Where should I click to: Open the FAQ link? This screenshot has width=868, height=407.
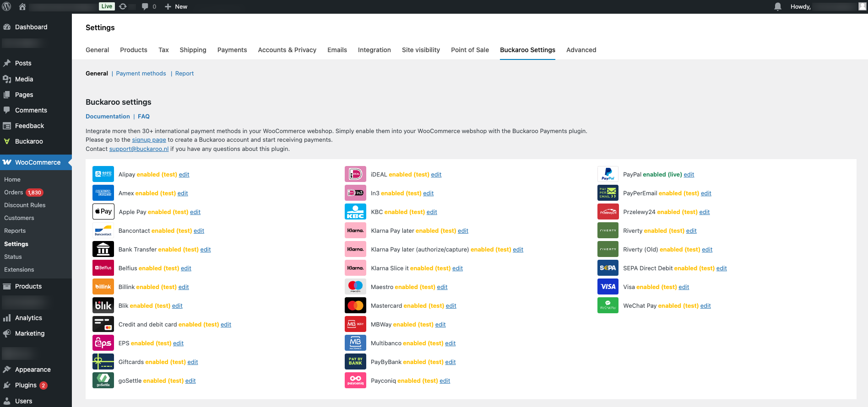144,116
